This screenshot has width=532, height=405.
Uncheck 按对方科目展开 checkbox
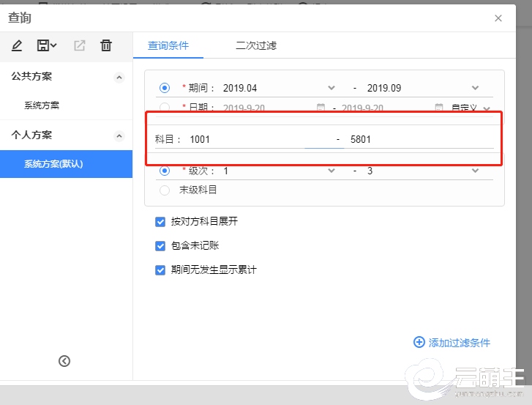160,221
